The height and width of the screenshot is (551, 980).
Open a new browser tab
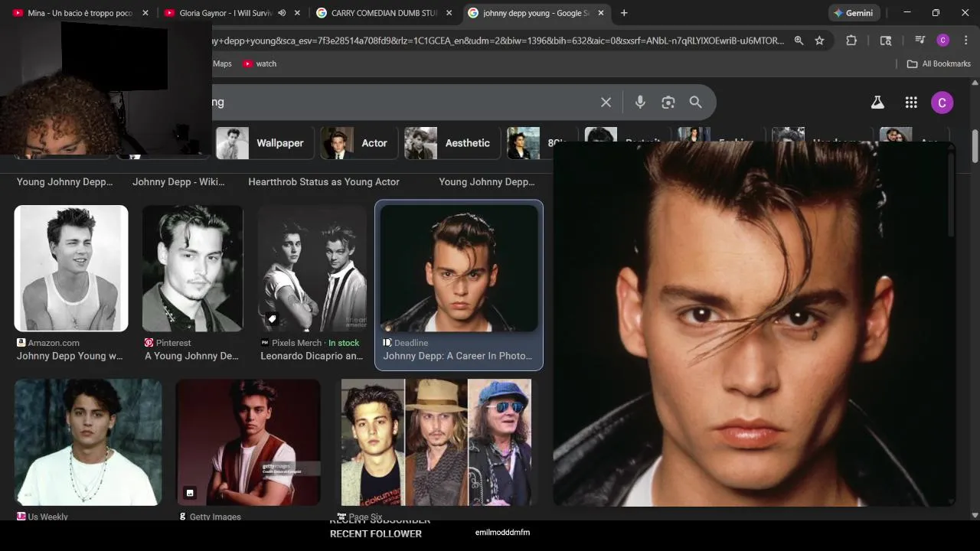pyautogui.click(x=624, y=13)
